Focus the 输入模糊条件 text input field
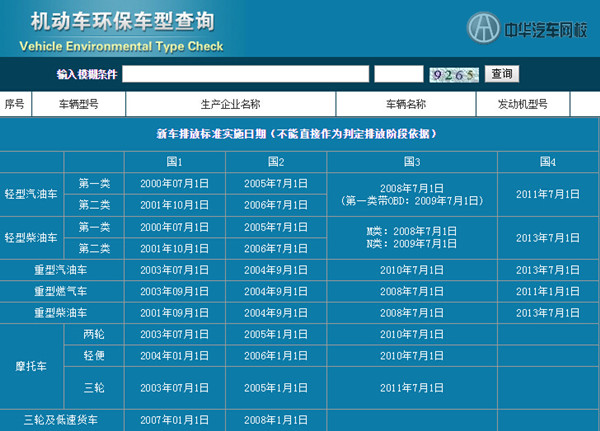Screen dimensions: 600x431 tap(246, 74)
